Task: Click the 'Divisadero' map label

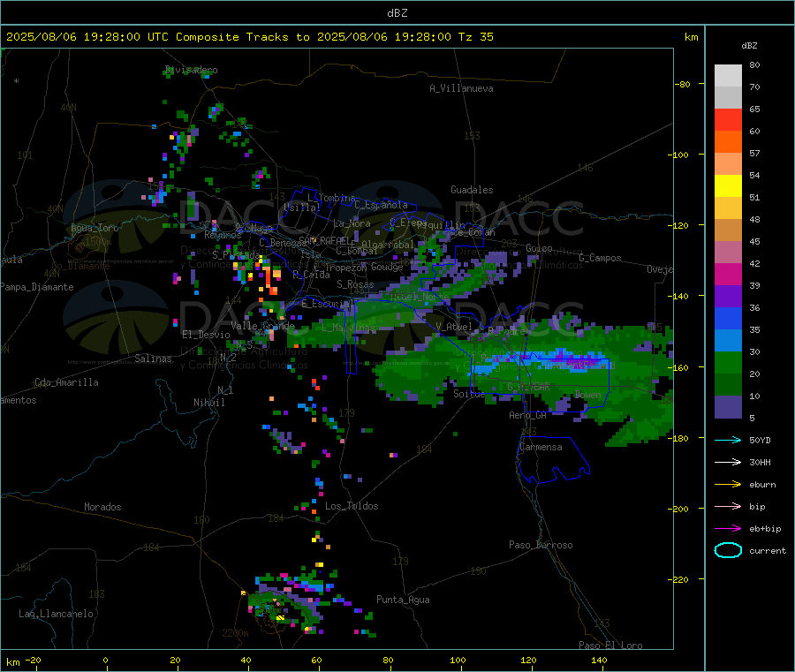Action: (191, 70)
